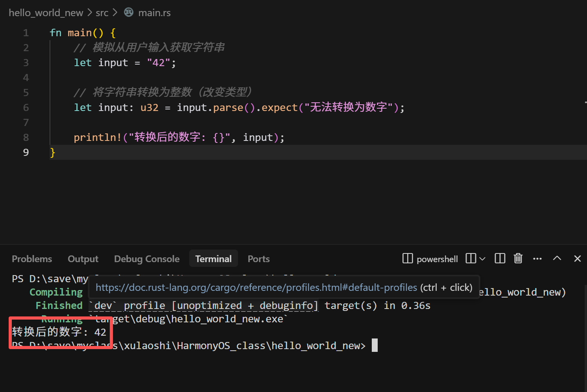
Task: Click line number 9 in the gutter
Action: (26, 152)
